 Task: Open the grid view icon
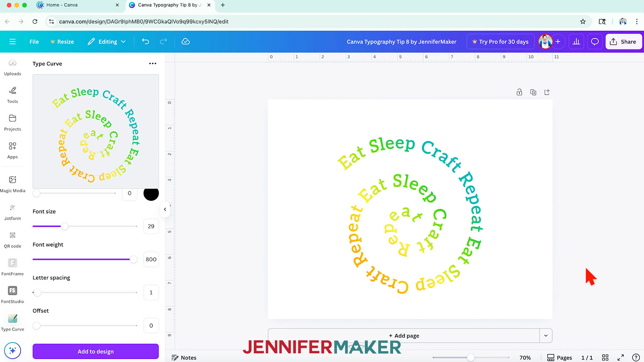605,357
